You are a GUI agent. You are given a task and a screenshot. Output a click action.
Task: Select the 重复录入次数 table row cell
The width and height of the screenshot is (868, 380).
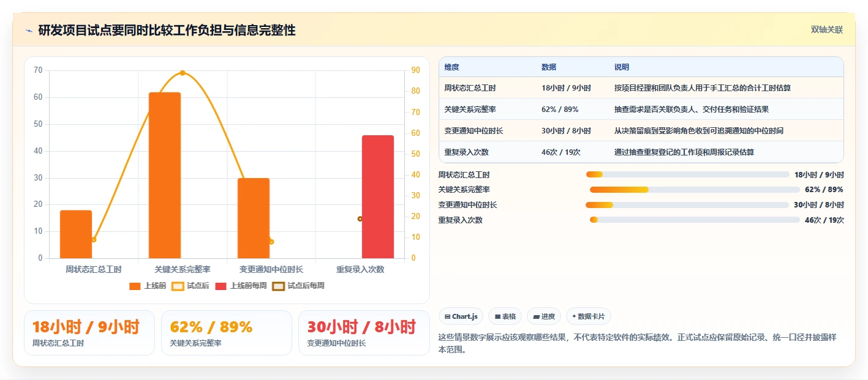pos(467,152)
